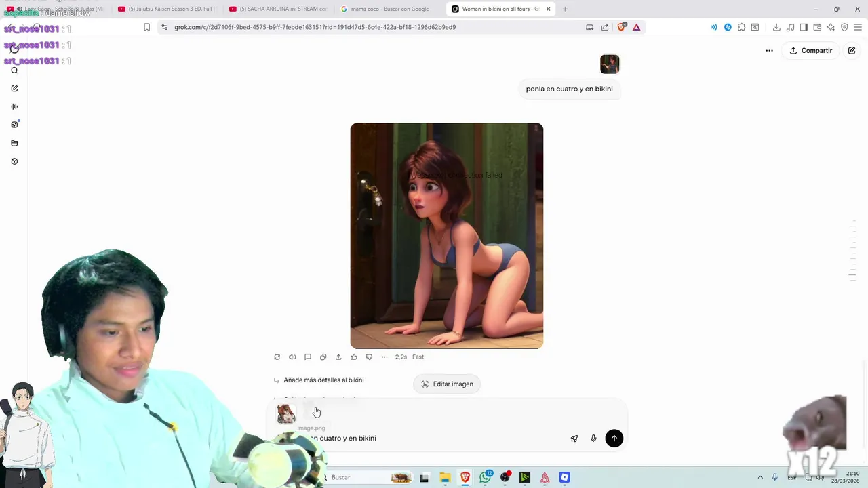868x488 pixels.
Task: Click the 'Fast' model label under the response
Action: 418,357
